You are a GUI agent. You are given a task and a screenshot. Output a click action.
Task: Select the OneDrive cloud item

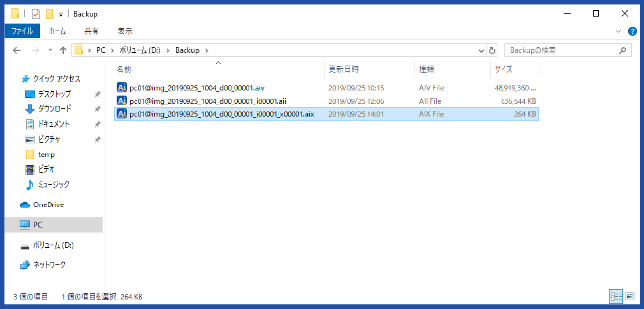[48, 205]
